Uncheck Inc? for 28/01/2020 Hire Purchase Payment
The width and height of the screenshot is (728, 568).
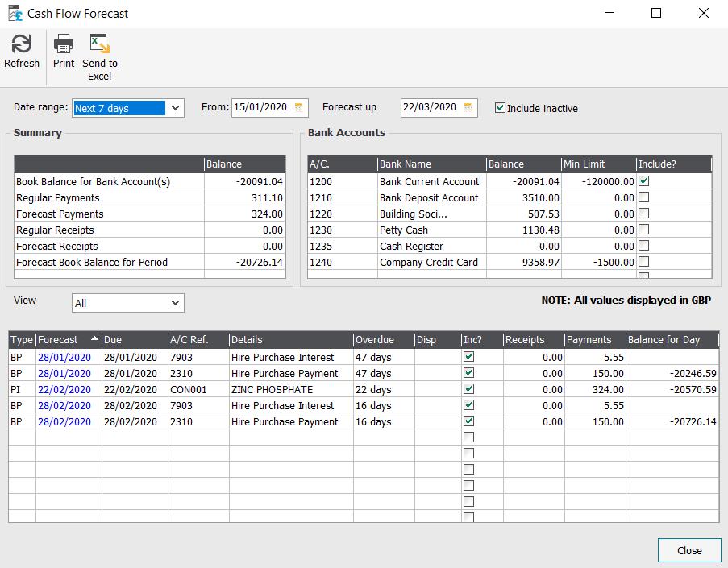click(x=469, y=373)
